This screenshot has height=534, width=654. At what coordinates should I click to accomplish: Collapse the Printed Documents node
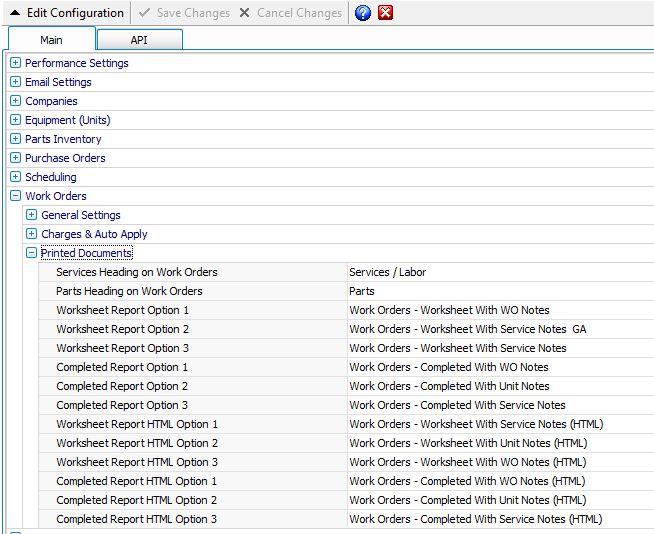click(31, 252)
